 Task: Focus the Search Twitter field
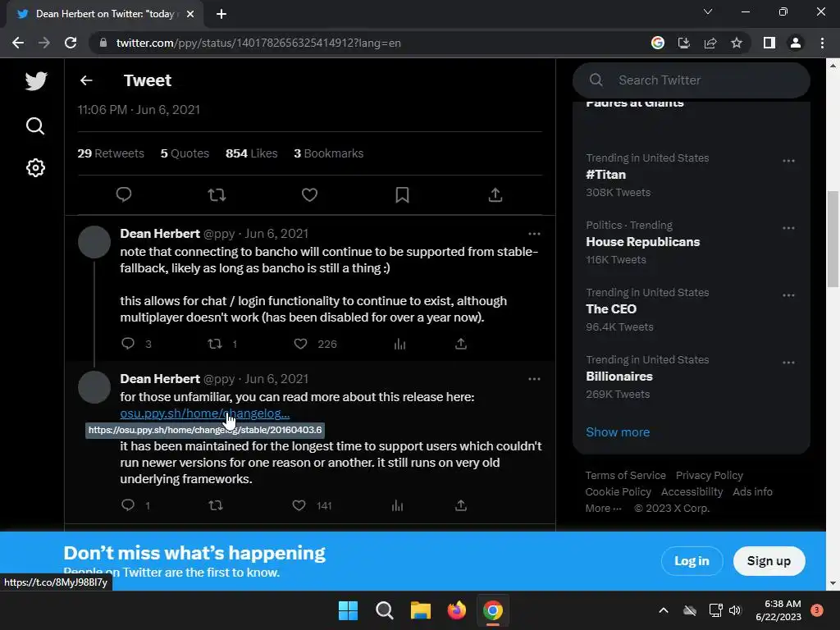[691, 80]
